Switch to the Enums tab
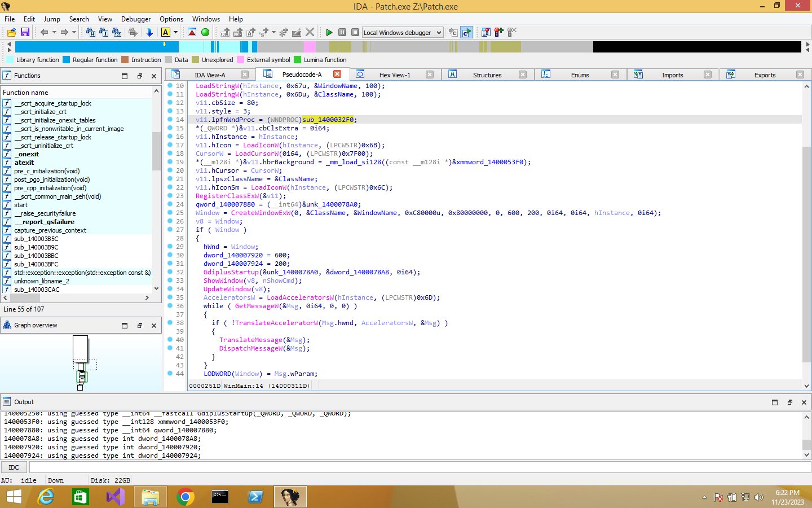This screenshot has height=508, width=812. click(580, 75)
